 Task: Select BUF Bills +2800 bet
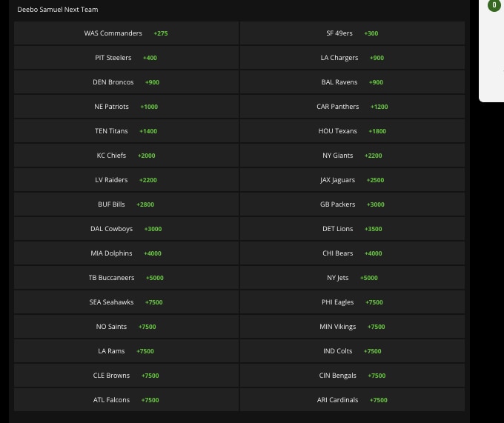click(x=126, y=204)
